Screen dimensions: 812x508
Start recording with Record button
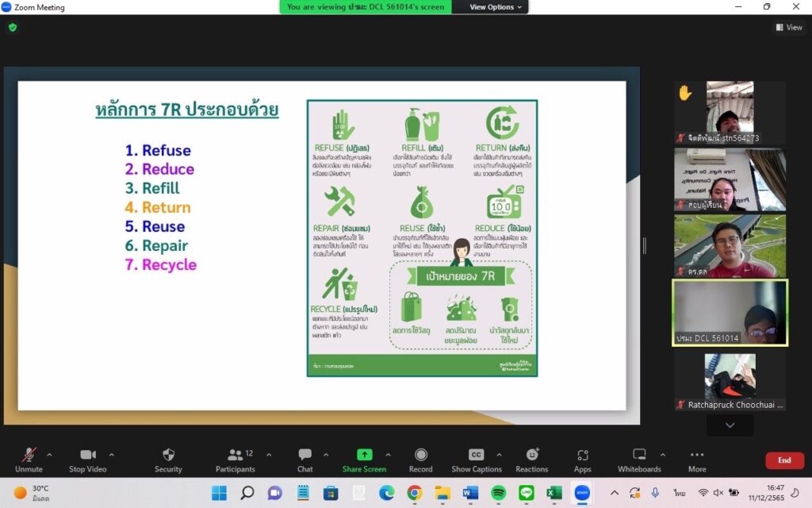(420, 459)
